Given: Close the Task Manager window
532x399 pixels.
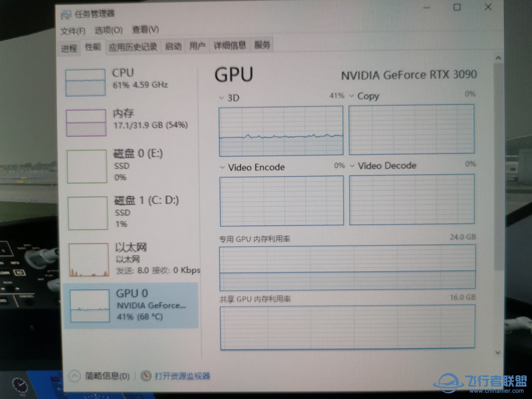Looking at the screenshot, I should (488, 7).
